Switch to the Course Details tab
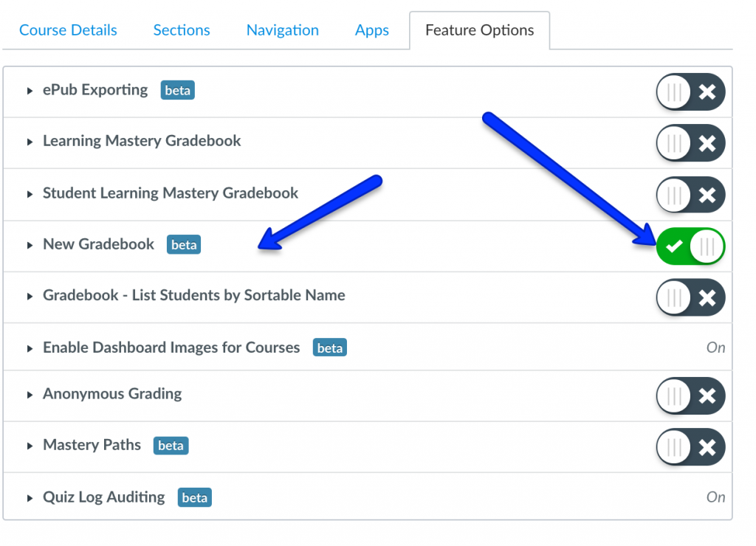The image size is (756, 546). click(x=68, y=30)
